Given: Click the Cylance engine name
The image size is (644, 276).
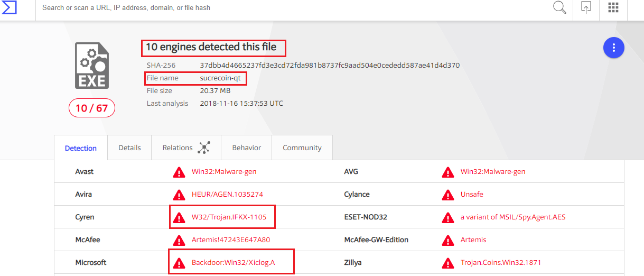Looking at the screenshot, I should (357, 195).
